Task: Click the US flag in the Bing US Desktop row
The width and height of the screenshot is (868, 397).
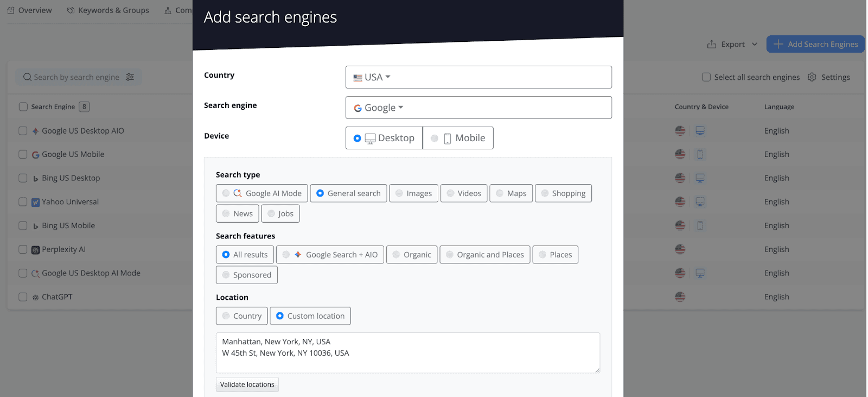Action: (x=680, y=178)
